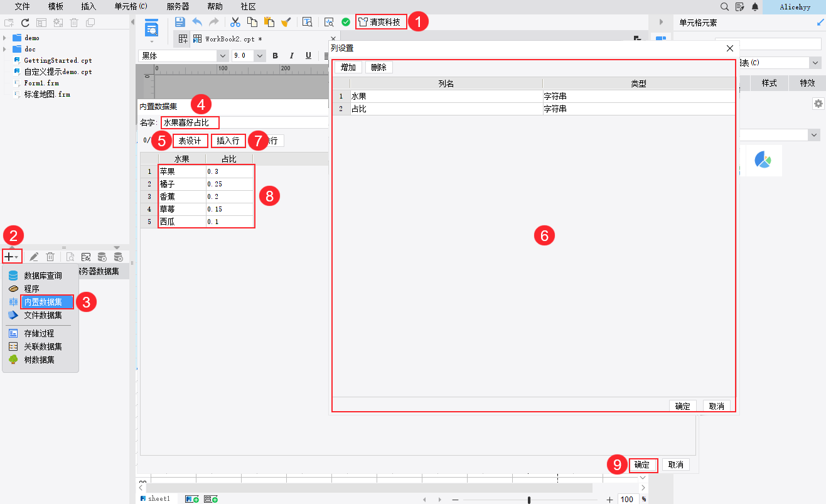Image resolution: width=826 pixels, height=504 pixels.
Task: Open the 帮助 menu
Action: pyautogui.click(x=215, y=6)
